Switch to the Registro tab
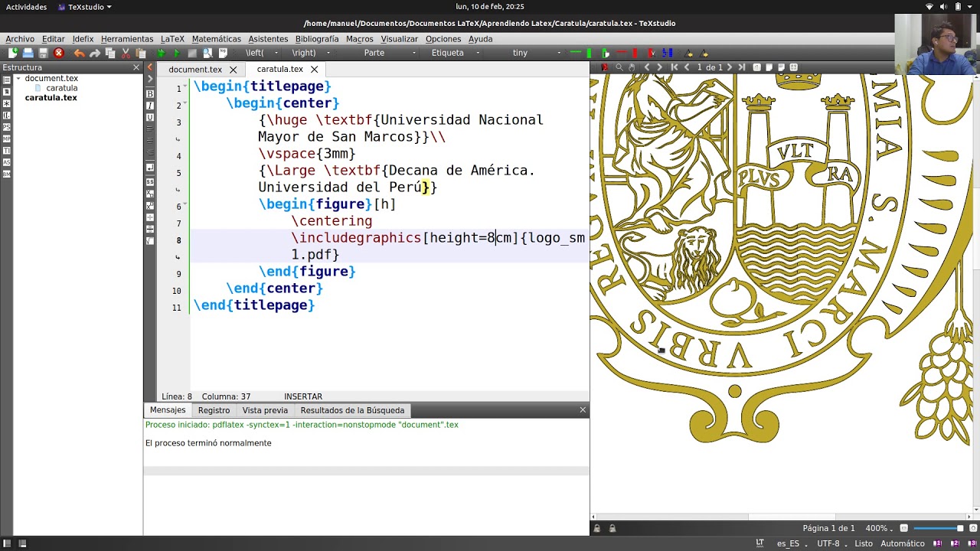The width and height of the screenshot is (980, 551). coord(214,410)
